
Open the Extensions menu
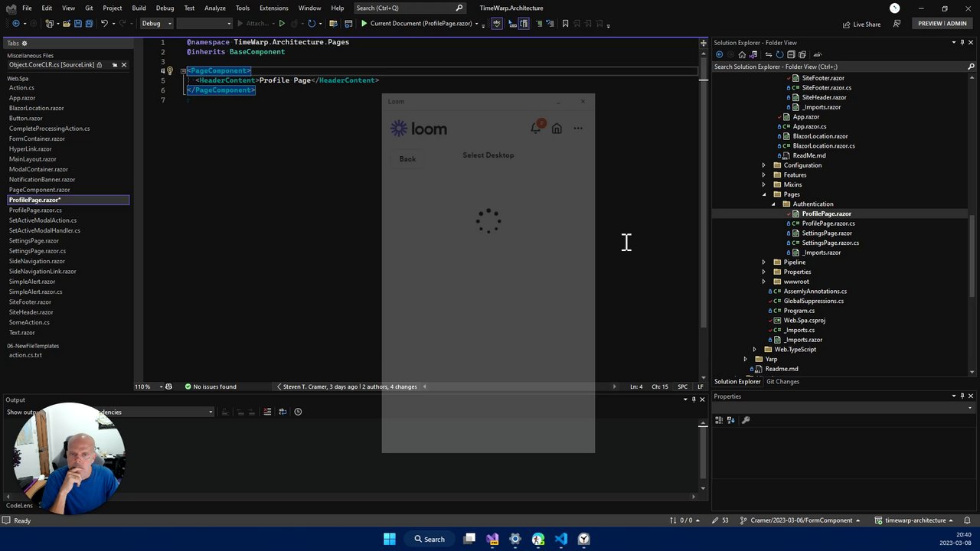[273, 8]
